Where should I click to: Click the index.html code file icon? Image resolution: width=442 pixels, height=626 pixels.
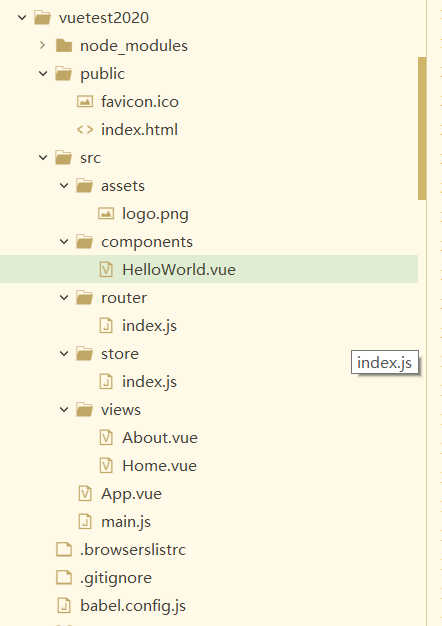pos(85,130)
